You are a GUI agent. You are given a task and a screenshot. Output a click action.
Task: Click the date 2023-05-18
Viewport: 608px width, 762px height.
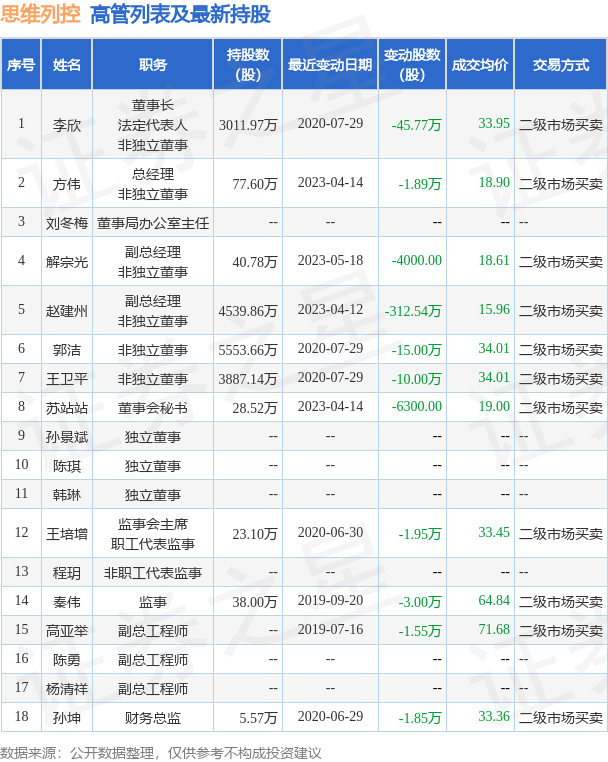(330, 260)
